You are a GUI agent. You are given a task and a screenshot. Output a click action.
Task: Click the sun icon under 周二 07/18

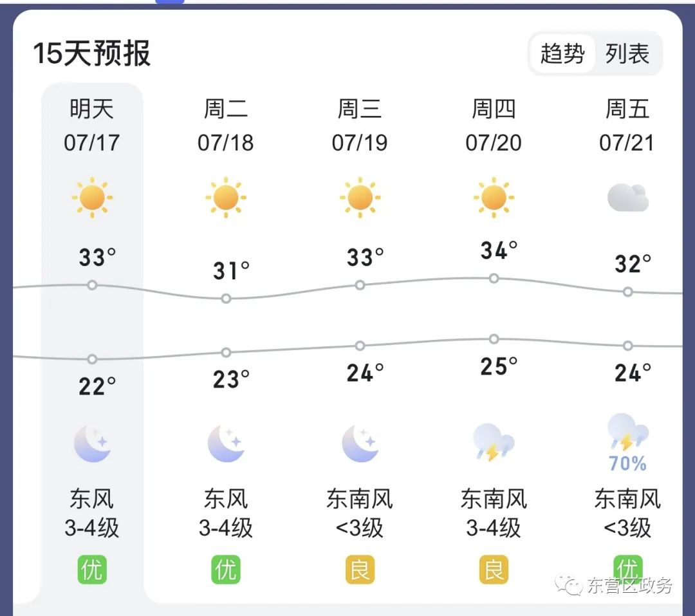click(x=226, y=197)
